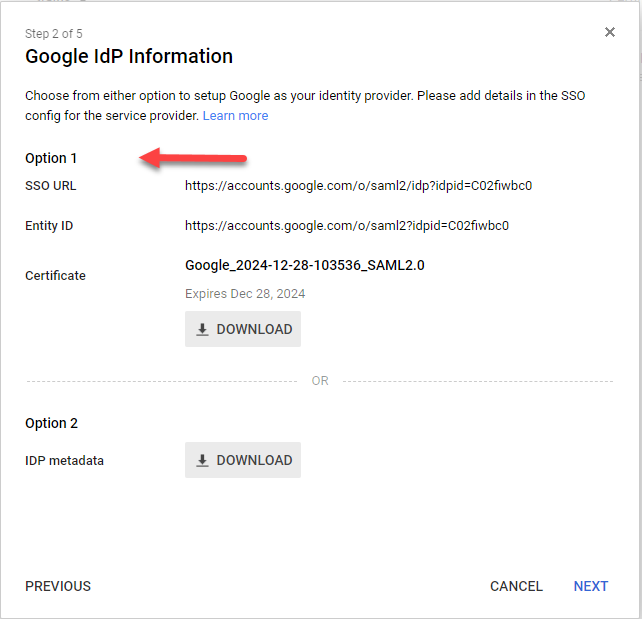Click the Option 1 heading
Viewport: 642px width, 619px height.
(x=51, y=158)
